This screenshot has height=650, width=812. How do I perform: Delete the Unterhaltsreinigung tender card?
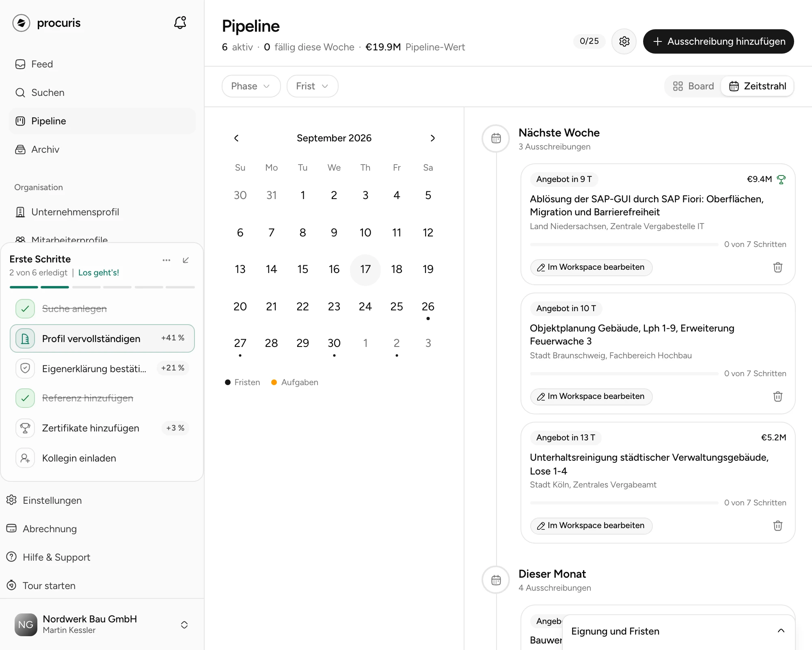click(777, 526)
